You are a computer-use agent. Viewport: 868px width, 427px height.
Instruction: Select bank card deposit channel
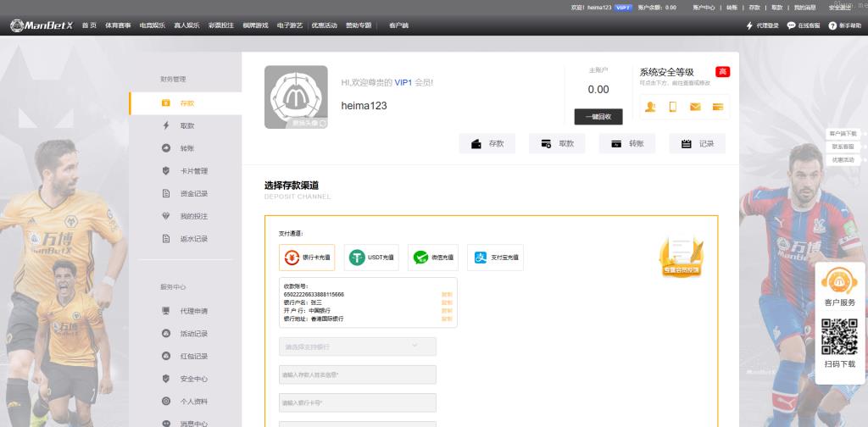307,257
